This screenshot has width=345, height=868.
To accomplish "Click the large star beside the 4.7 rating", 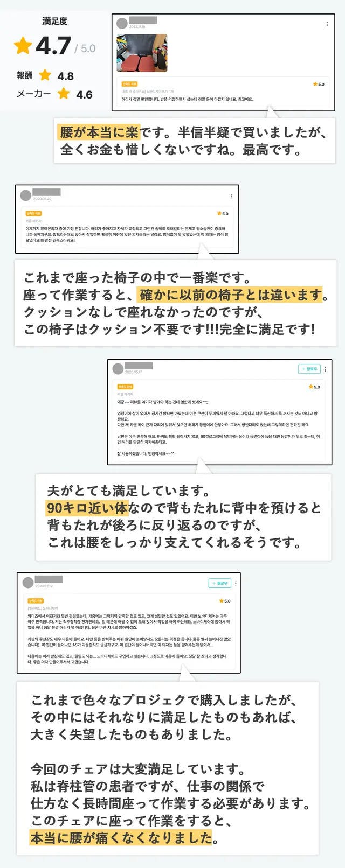I will point(23,46).
